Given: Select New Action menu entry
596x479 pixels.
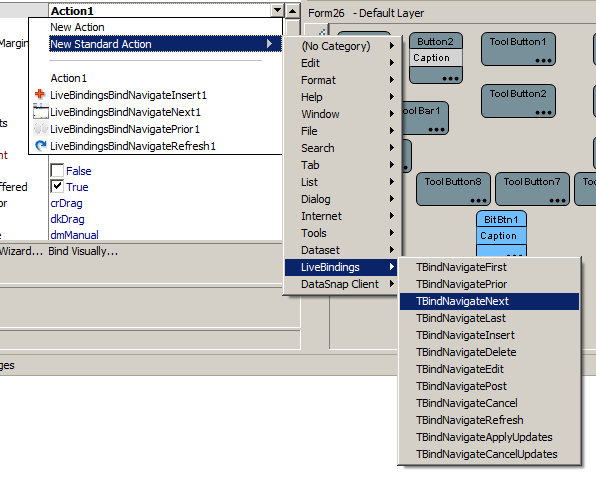Looking at the screenshot, I should (77, 27).
